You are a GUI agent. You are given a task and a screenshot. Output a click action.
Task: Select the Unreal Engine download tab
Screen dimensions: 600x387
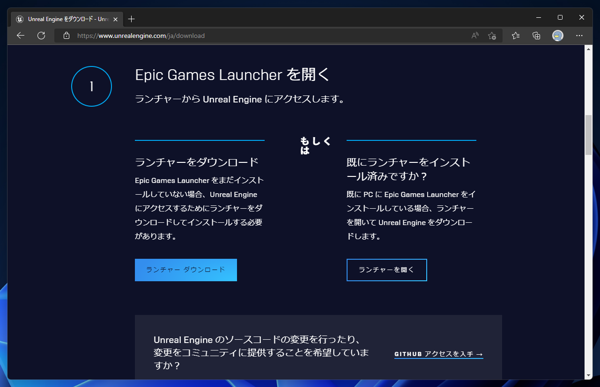pos(67,19)
